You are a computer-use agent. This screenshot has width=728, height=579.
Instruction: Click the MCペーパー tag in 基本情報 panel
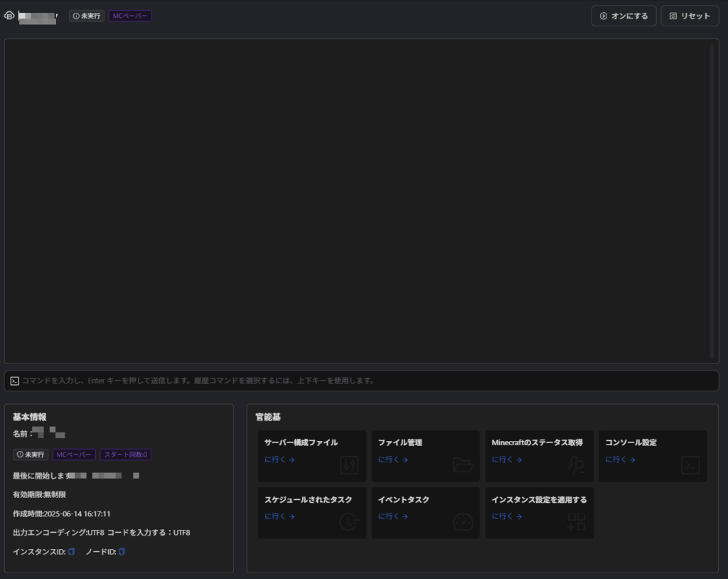pos(74,455)
